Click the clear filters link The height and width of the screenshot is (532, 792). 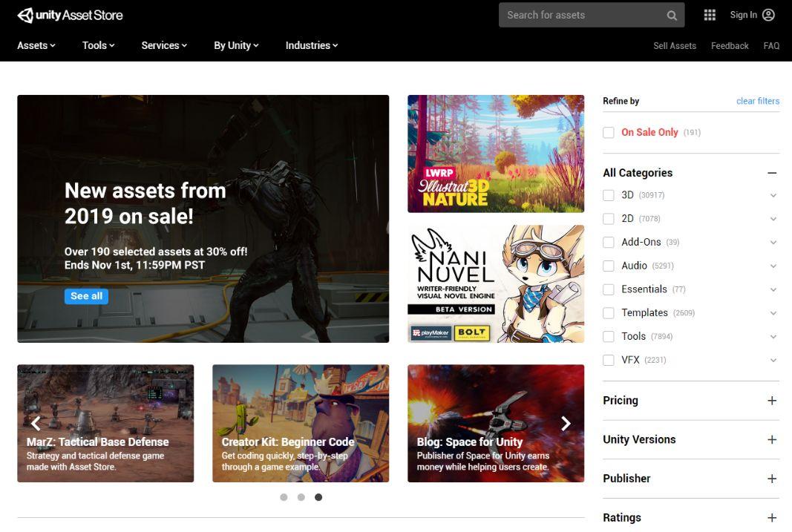tap(757, 101)
